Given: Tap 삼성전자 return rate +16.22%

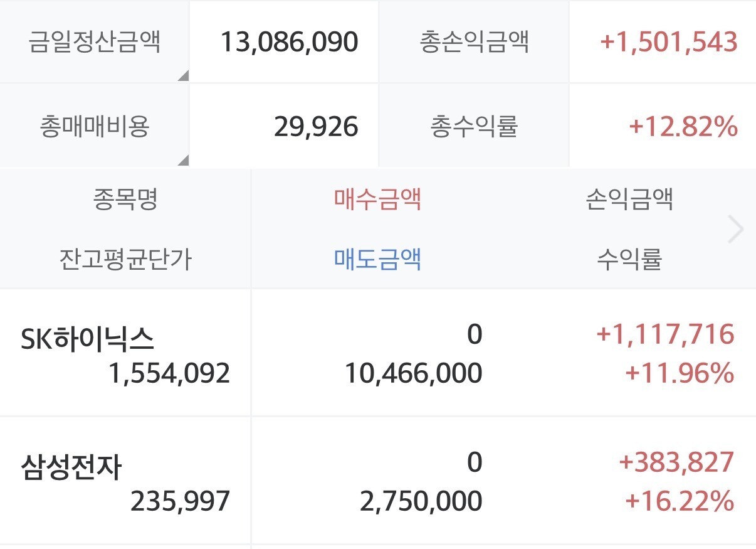Looking at the screenshot, I should point(679,501).
